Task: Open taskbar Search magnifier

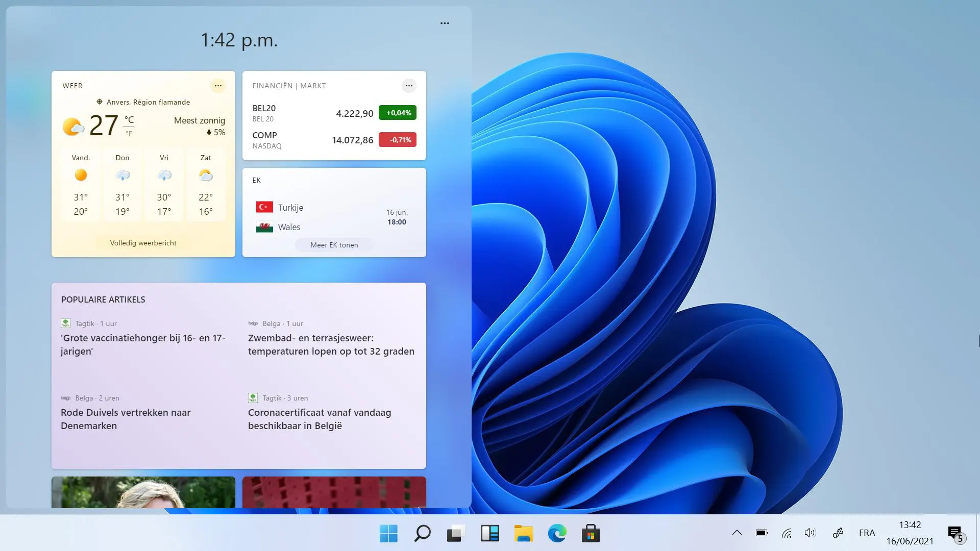Action: coord(422,534)
